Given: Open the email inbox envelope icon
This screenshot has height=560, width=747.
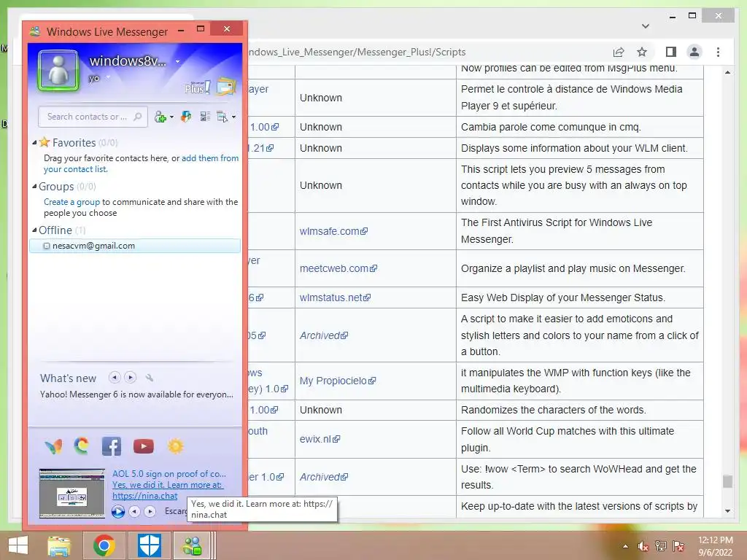Looking at the screenshot, I should (x=226, y=87).
